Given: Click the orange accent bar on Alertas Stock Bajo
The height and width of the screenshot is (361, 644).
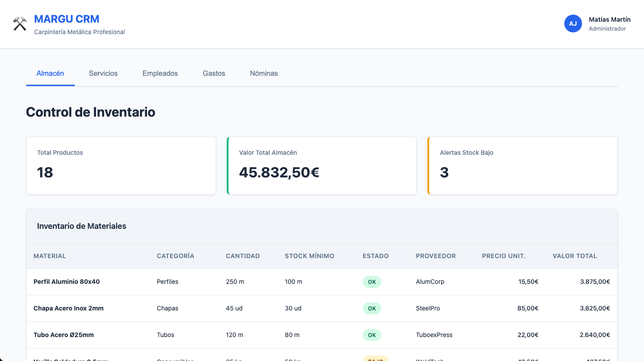Looking at the screenshot, I should tap(428, 165).
